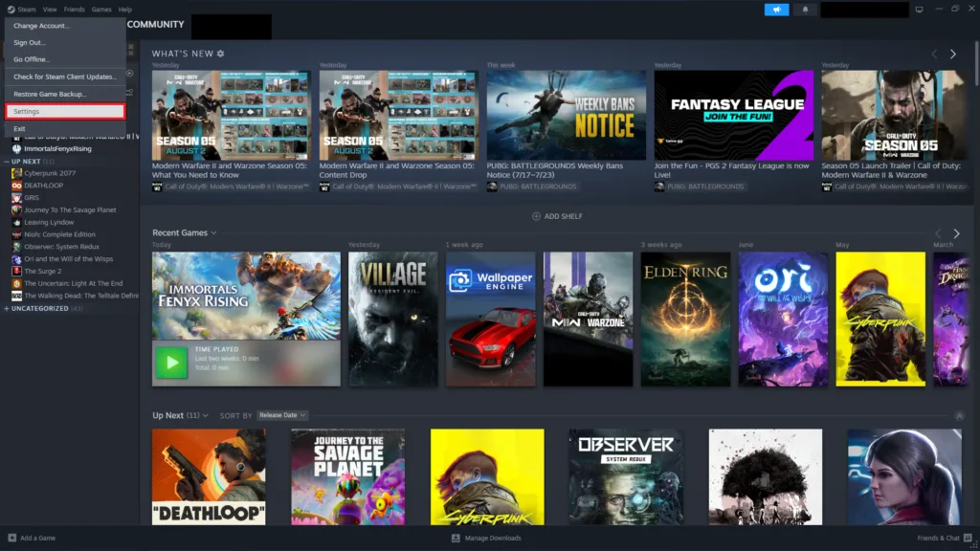This screenshot has height=551, width=980.
Task: Click the Big Picture mode monitor icon
Action: (919, 10)
